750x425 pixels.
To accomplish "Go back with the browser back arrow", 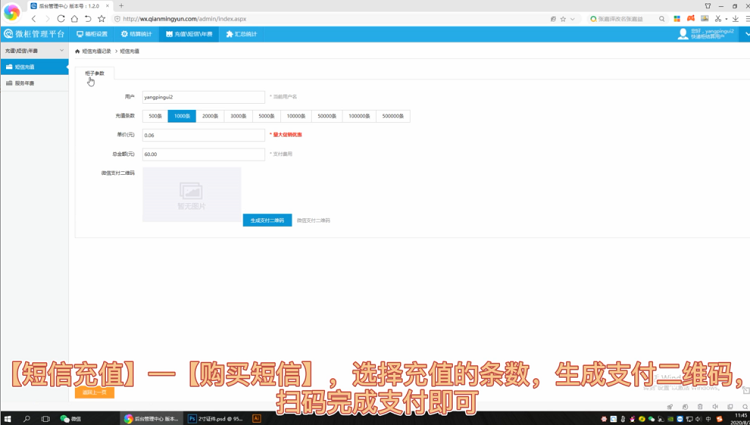I will pyautogui.click(x=33, y=19).
